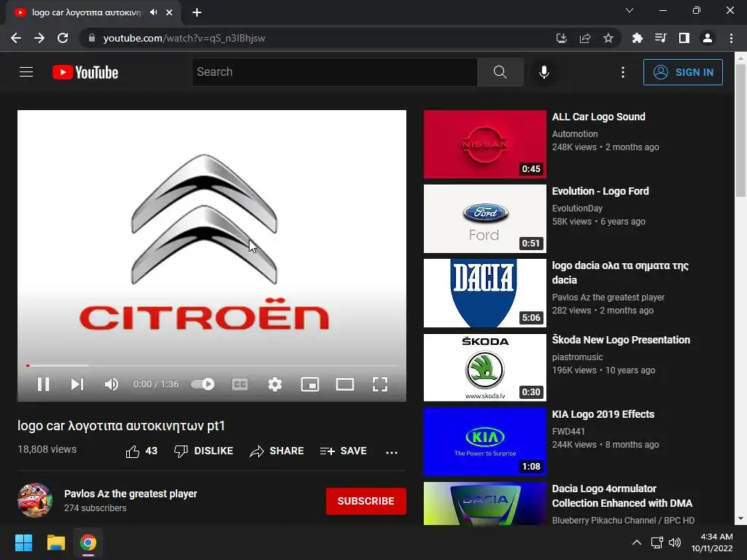Go back in the browser
The width and height of the screenshot is (747, 560).
pos(16,38)
